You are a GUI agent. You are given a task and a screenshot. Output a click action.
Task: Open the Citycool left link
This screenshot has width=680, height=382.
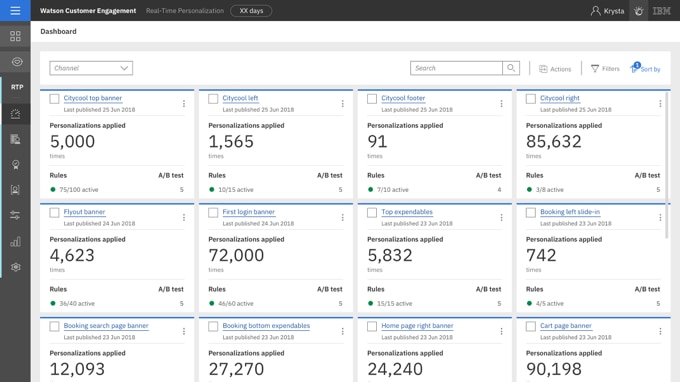click(240, 98)
